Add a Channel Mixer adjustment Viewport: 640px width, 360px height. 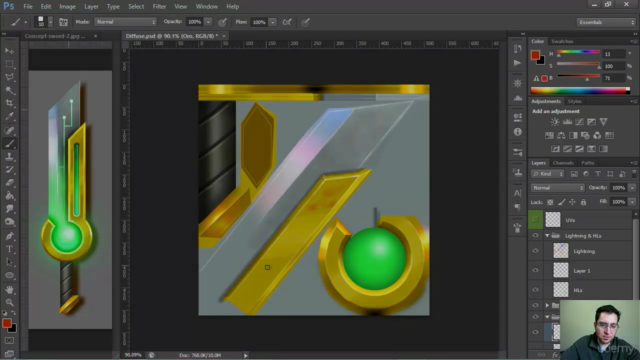tap(597, 135)
